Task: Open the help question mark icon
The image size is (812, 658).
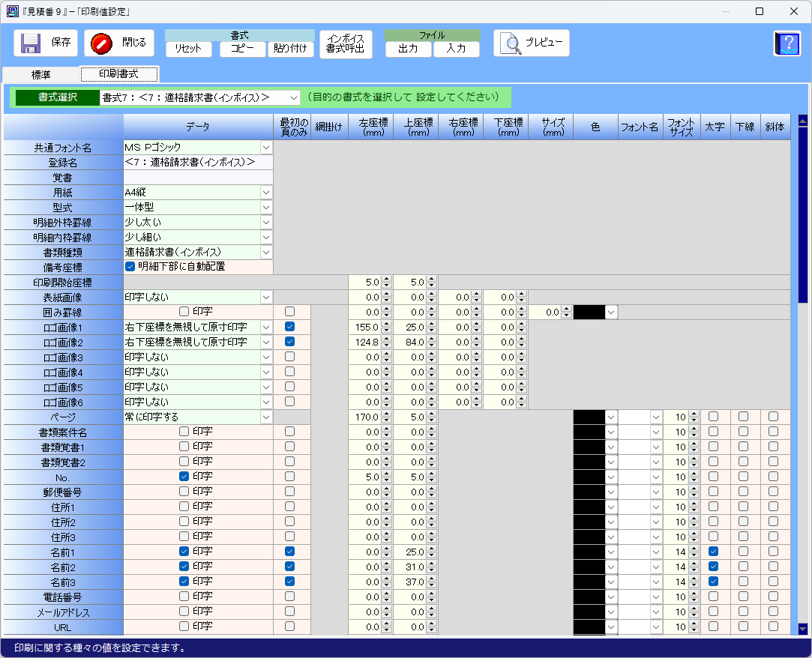Action: (787, 43)
